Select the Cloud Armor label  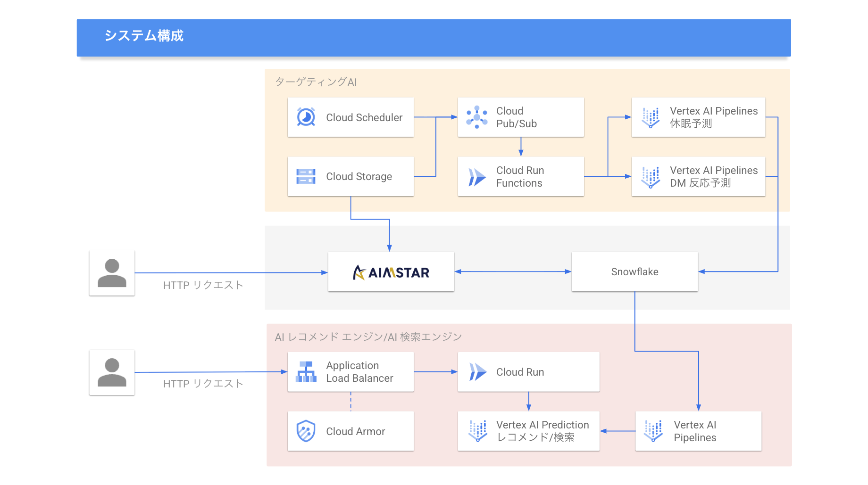pyautogui.click(x=355, y=431)
